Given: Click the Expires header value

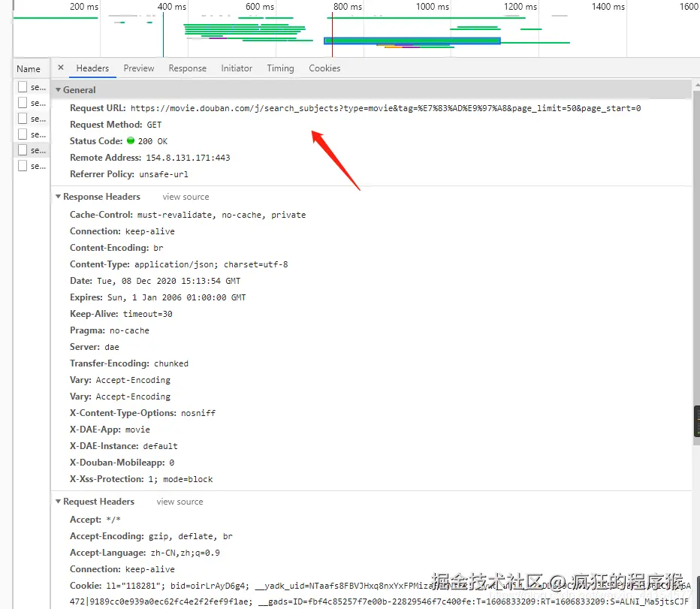Looking at the screenshot, I should point(177,297).
